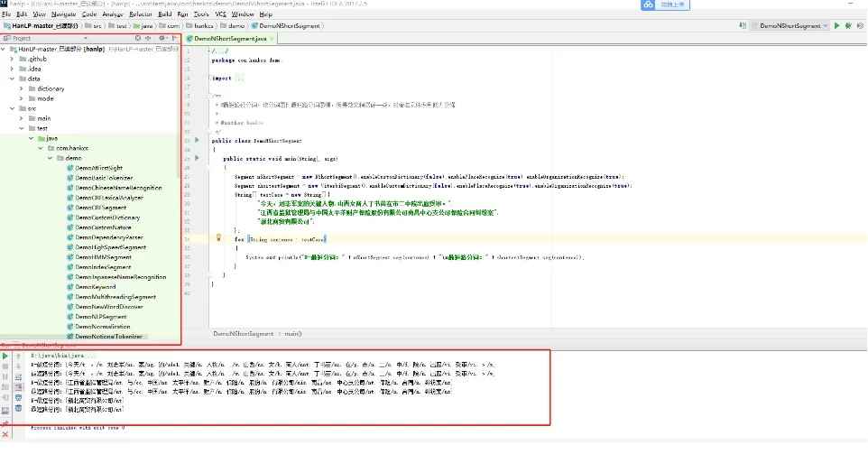Pause output in Run panel
This screenshot has height=454, width=868.
point(5,377)
